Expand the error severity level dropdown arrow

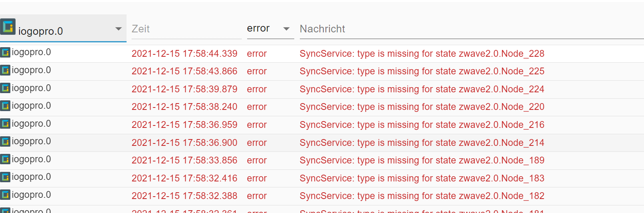click(286, 29)
